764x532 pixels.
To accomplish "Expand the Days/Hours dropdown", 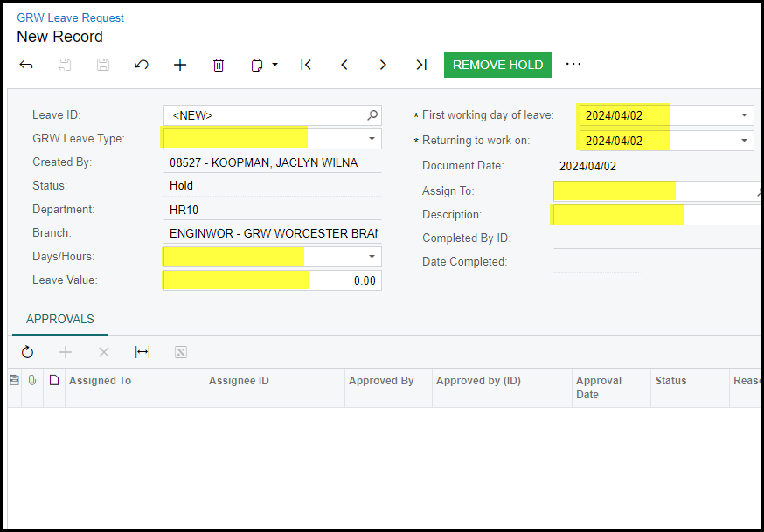I will [x=372, y=256].
